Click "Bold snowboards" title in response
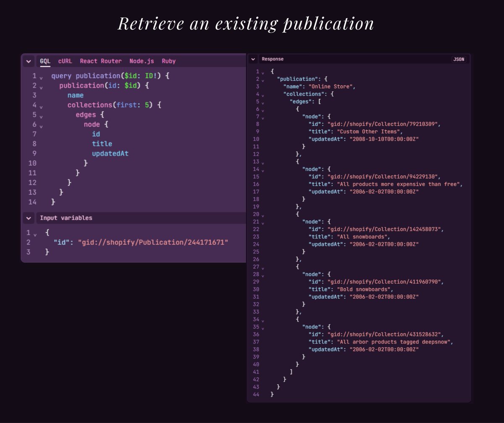The width and height of the screenshot is (504, 423). click(x=365, y=289)
